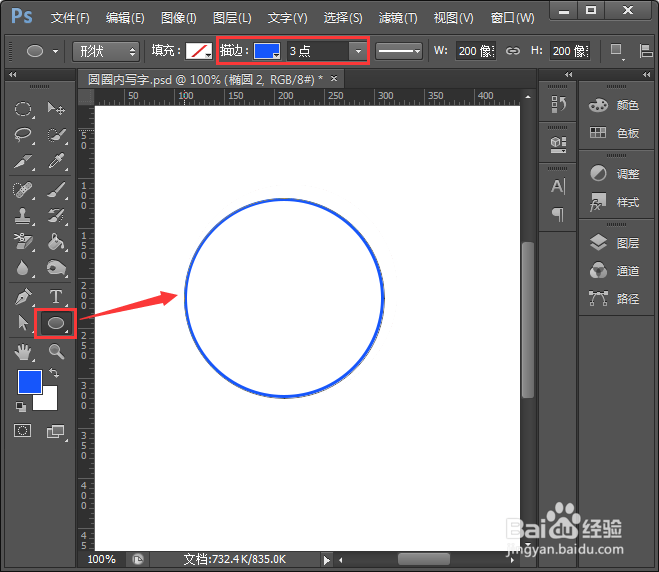Open the 视图(V) menu
This screenshot has width=659, height=572.
click(x=453, y=18)
